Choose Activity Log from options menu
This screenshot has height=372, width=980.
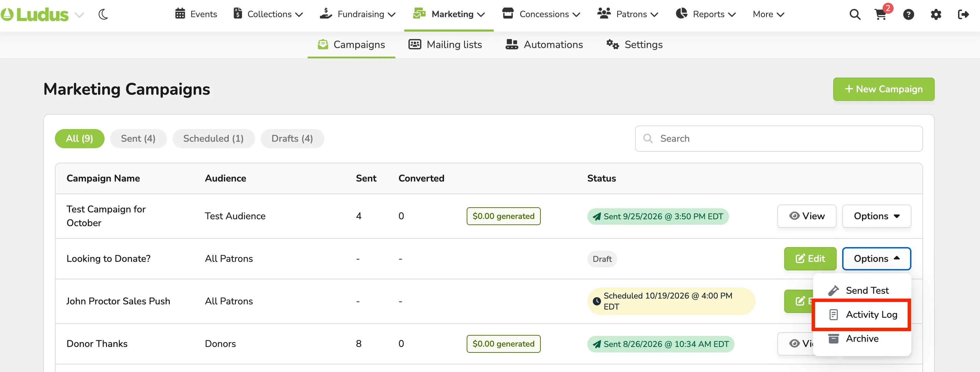pyautogui.click(x=861, y=315)
